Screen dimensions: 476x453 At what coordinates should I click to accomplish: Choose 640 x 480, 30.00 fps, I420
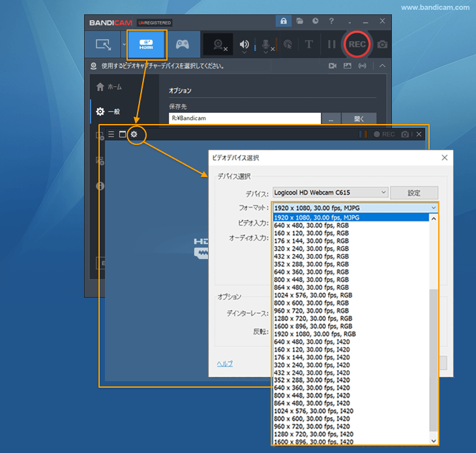(351, 342)
